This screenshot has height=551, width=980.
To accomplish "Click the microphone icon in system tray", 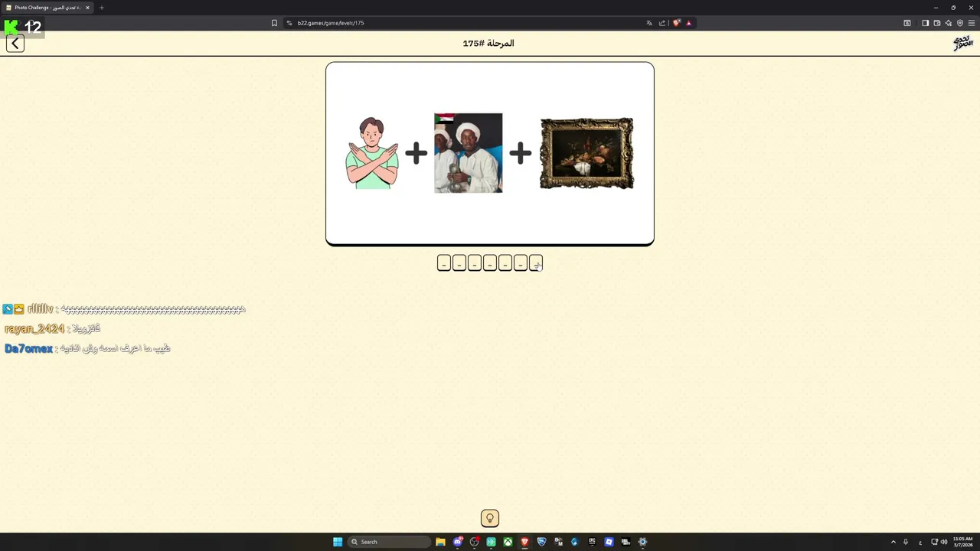I will point(906,542).
